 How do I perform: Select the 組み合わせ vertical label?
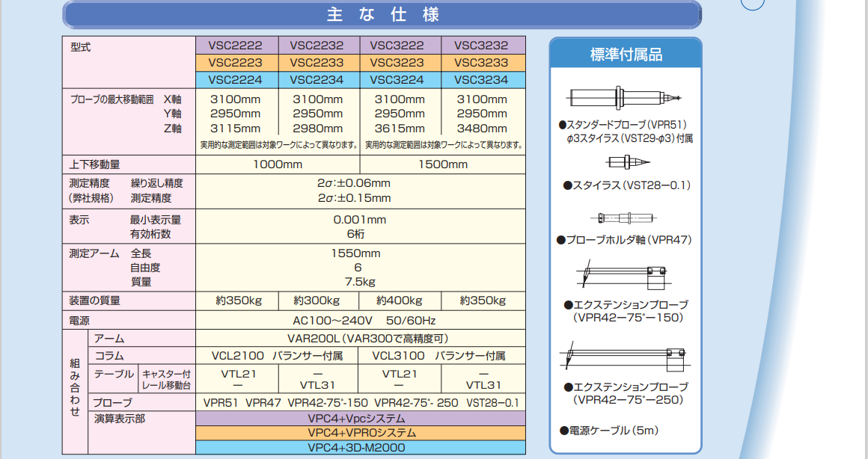(x=75, y=387)
